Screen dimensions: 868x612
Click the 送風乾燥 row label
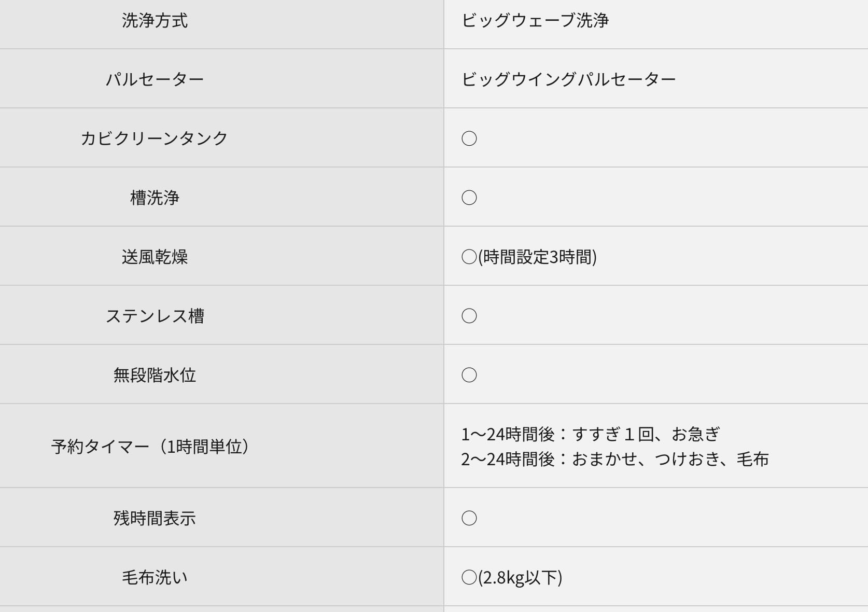click(x=155, y=257)
